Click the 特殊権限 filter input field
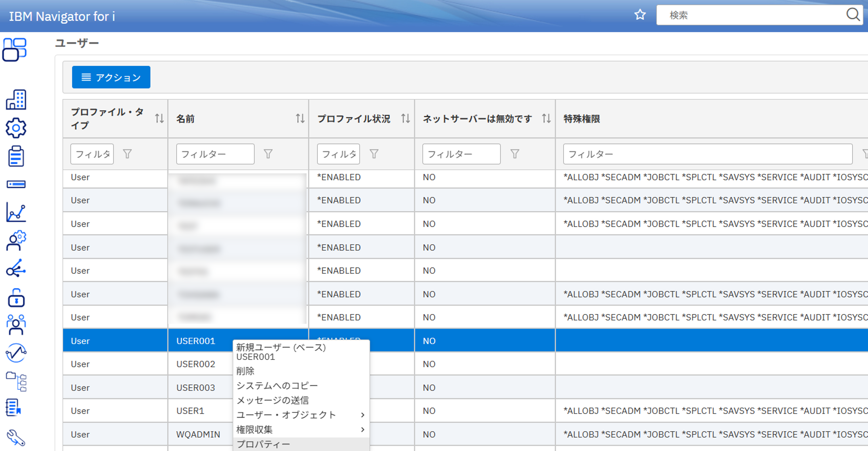This screenshot has width=868, height=451. coord(707,154)
